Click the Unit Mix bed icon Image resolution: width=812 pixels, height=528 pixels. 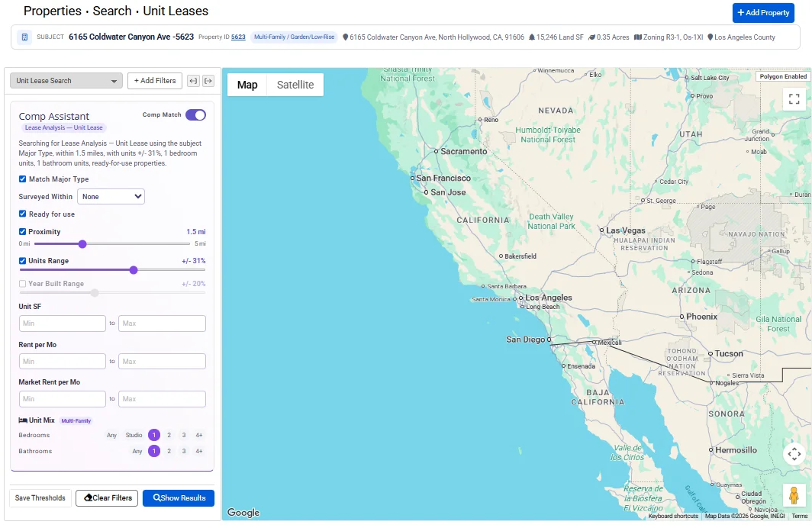tap(23, 420)
